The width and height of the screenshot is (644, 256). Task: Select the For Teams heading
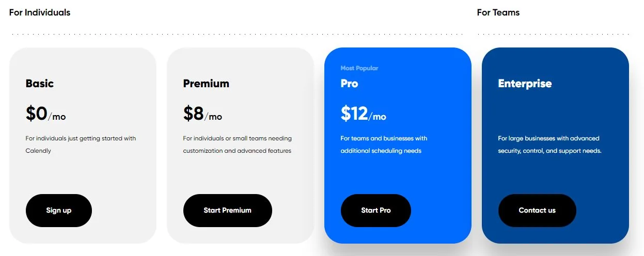coord(498,12)
